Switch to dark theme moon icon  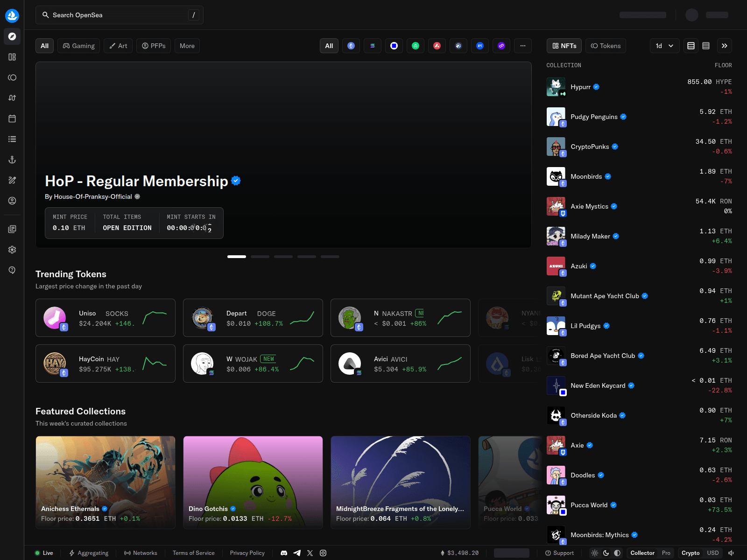tap(606, 553)
